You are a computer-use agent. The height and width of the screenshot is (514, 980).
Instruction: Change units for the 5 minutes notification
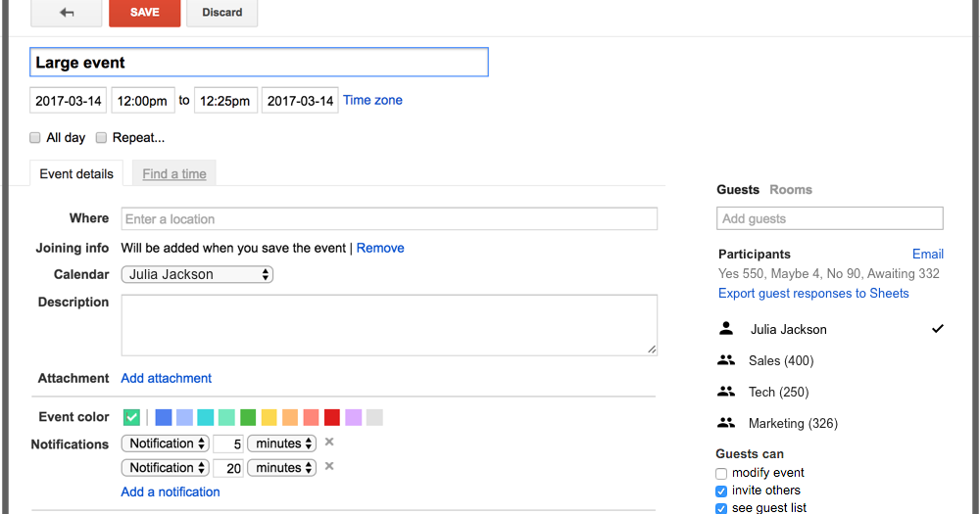pyautogui.click(x=282, y=444)
